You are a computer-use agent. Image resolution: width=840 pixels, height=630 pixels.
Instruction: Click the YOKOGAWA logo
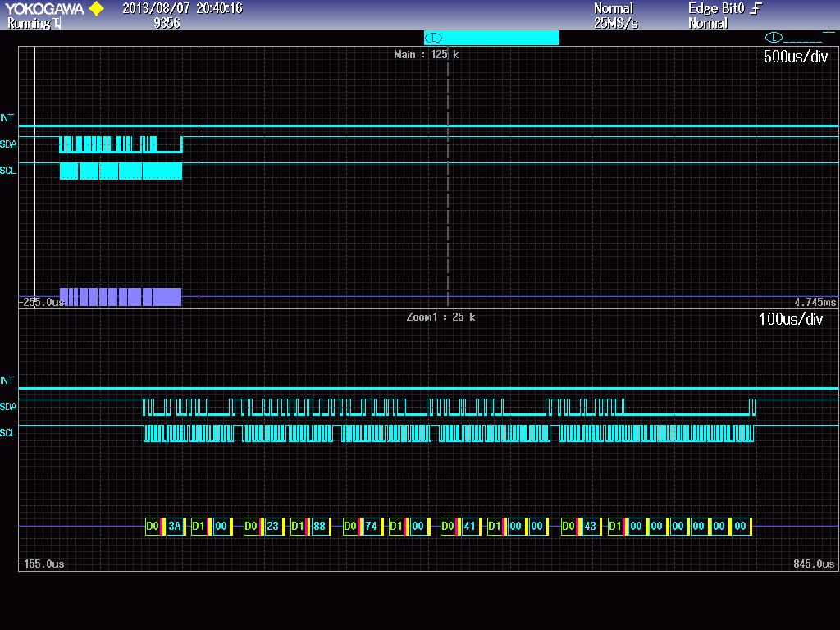[44, 8]
